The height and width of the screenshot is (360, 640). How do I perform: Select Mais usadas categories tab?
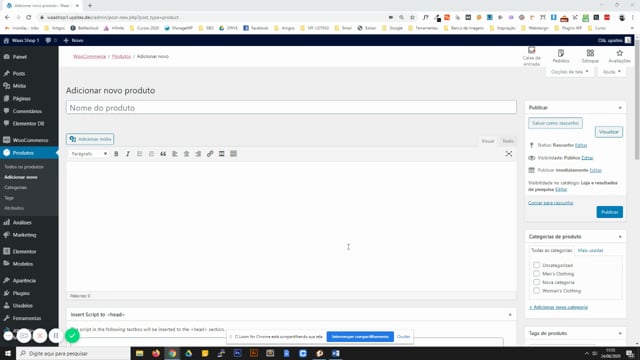590,250
